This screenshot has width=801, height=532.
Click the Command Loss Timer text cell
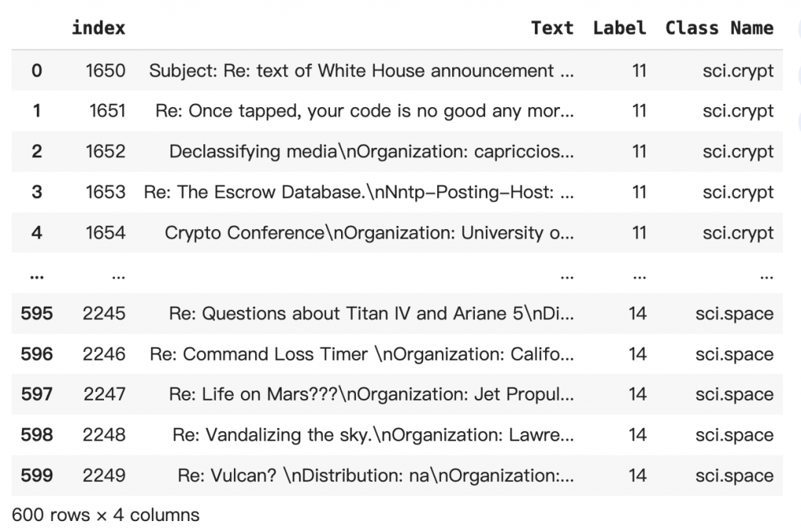pyautogui.click(x=361, y=354)
